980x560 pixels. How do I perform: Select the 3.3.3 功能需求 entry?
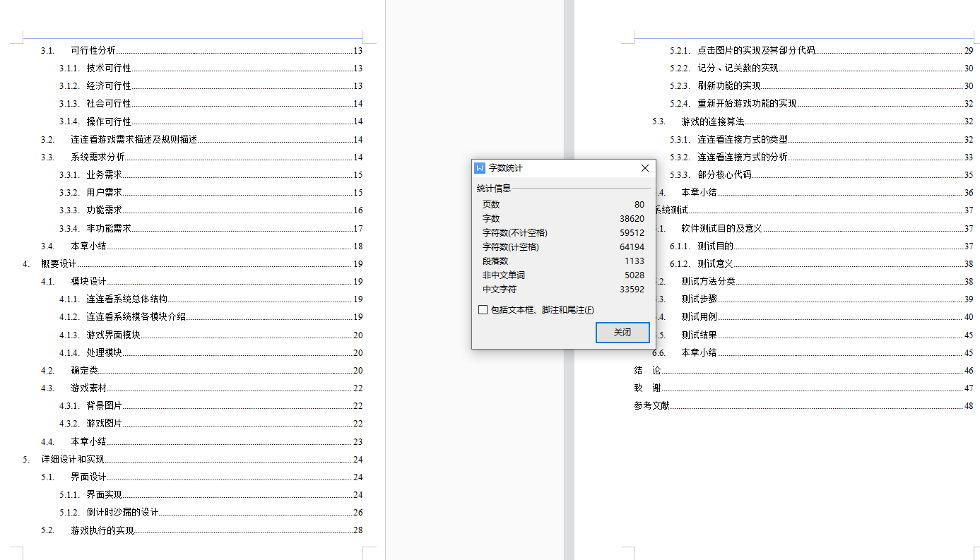coord(105,210)
